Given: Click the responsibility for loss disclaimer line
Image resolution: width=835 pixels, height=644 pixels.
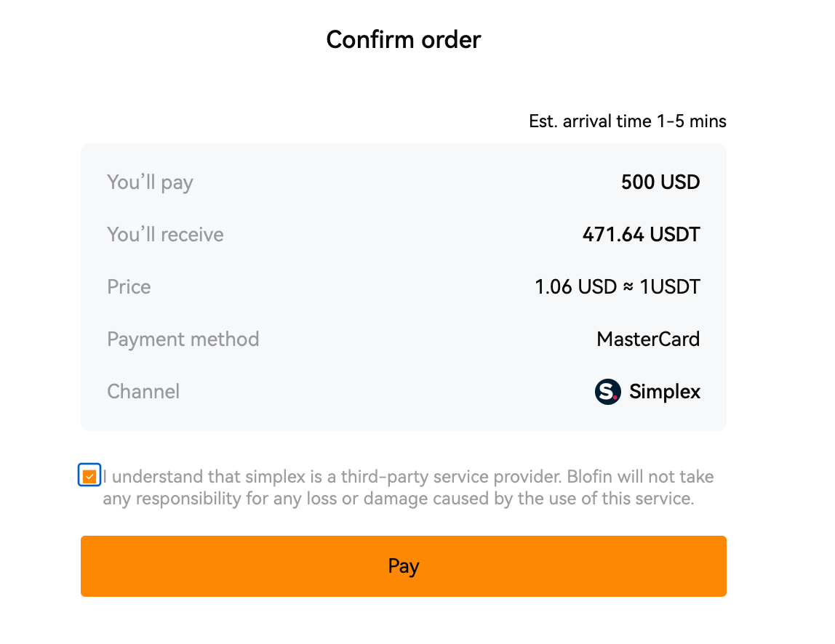Looking at the screenshot, I should (399, 499).
